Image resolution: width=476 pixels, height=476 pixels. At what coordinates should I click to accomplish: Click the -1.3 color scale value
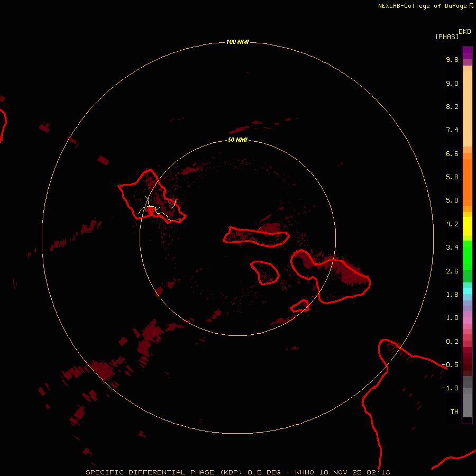click(450, 388)
